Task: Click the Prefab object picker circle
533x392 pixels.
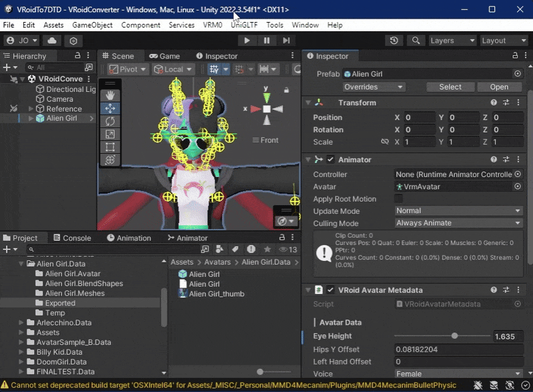Action: click(518, 74)
